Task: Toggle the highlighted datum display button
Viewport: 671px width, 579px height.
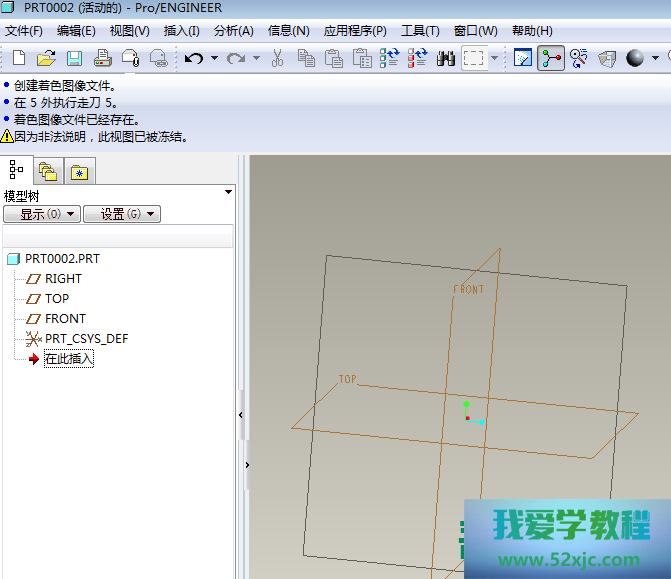Action: coord(550,58)
